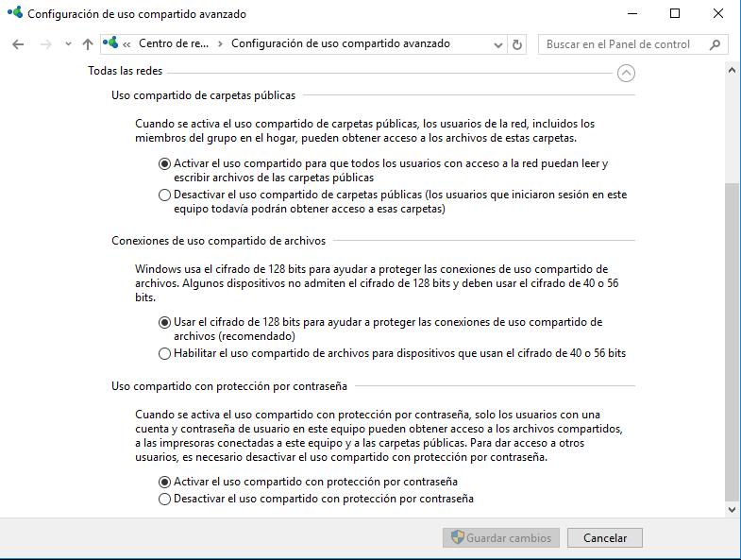Click the scrollbar up arrow
Screen dimensions: 741x560
(x=732, y=71)
